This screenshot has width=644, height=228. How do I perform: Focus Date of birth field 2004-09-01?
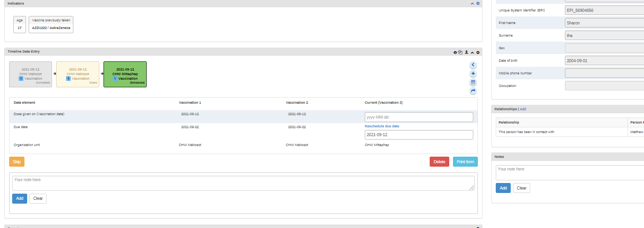click(604, 61)
